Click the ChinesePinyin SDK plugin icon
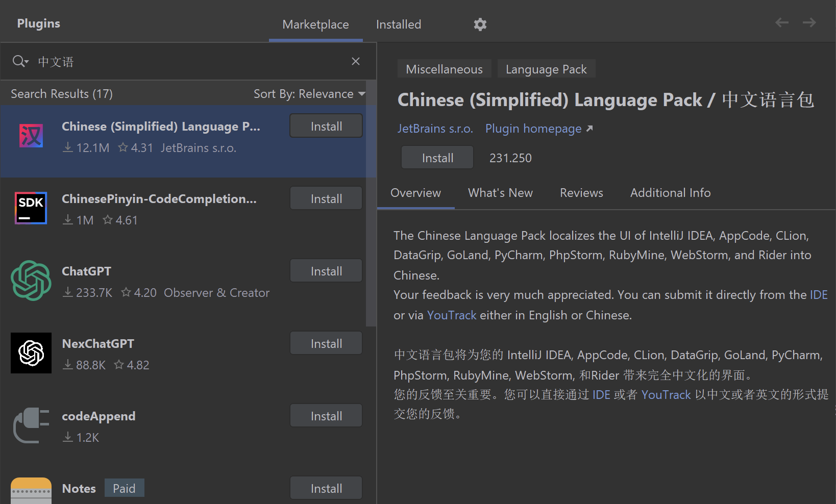Viewport: 836px width, 504px height. (31, 208)
